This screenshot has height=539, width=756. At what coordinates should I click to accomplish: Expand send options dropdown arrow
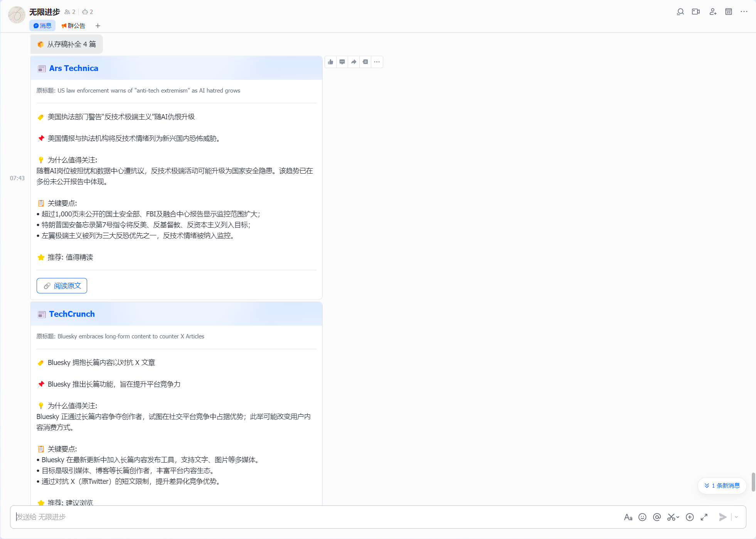pos(736,517)
